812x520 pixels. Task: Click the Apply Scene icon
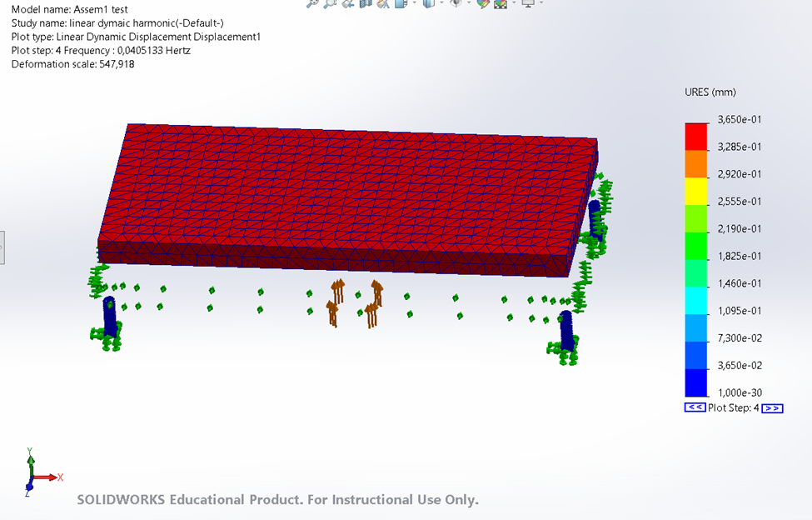click(x=501, y=3)
